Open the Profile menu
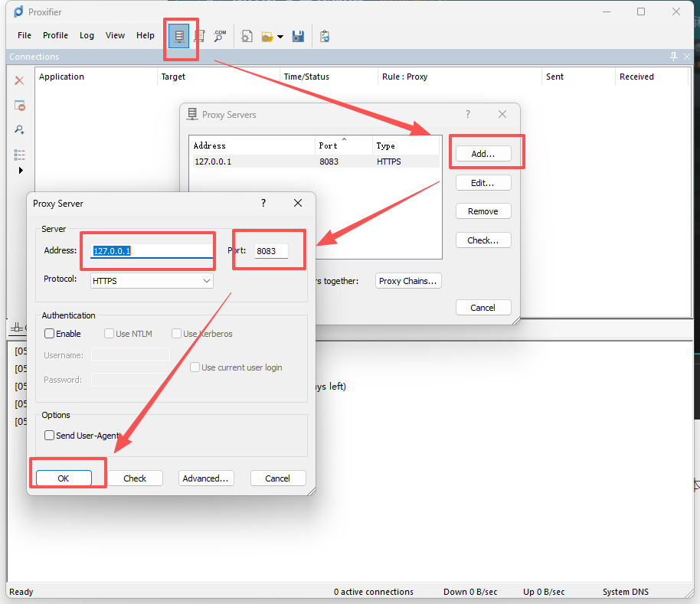The image size is (700, 604). tap(55, 35)
